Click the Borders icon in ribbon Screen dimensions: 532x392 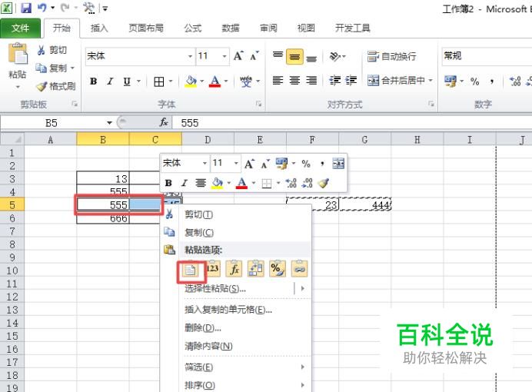[159, 81]
